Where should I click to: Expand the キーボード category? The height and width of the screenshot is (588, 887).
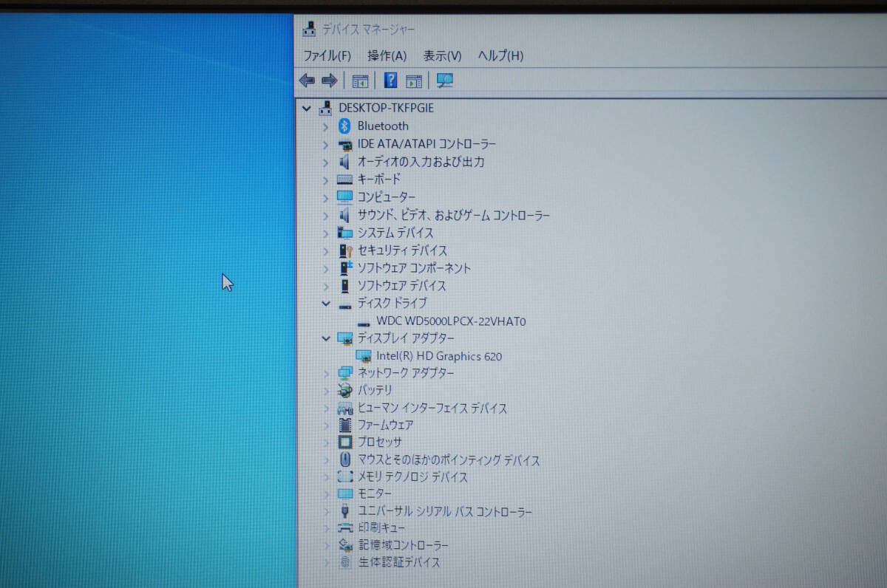[x=325, y=180]
